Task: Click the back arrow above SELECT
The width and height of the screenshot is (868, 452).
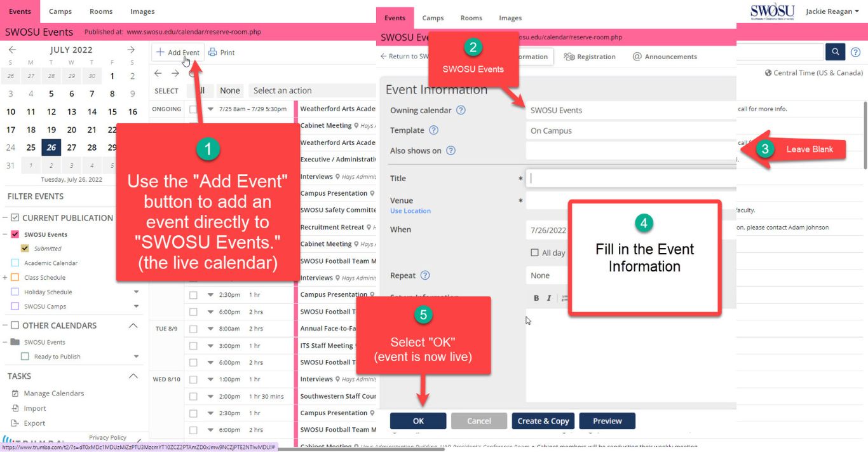Action: pos(159,73)
